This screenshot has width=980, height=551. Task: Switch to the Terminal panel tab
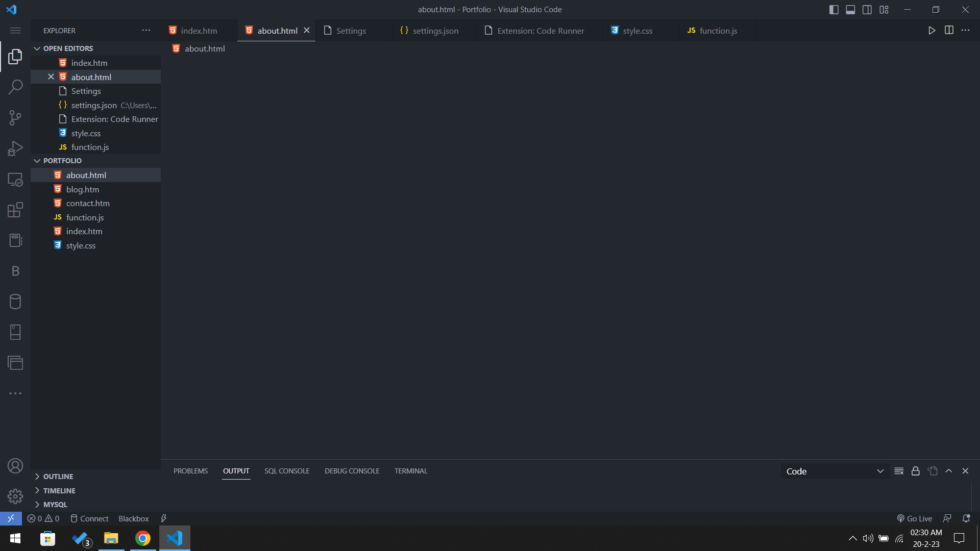(410, 471)
